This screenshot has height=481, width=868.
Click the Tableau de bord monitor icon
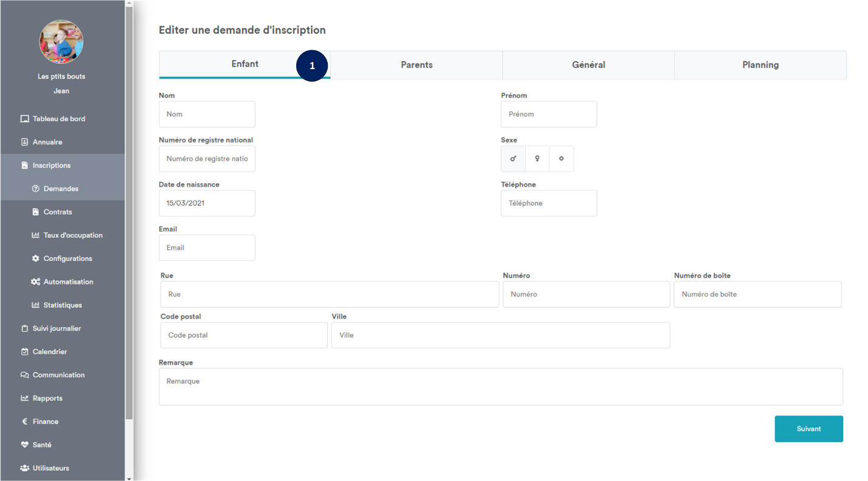[24, 119]
